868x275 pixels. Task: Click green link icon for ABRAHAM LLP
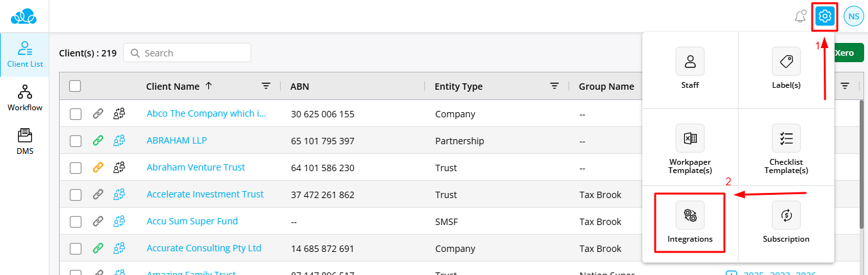click(97, 141)
